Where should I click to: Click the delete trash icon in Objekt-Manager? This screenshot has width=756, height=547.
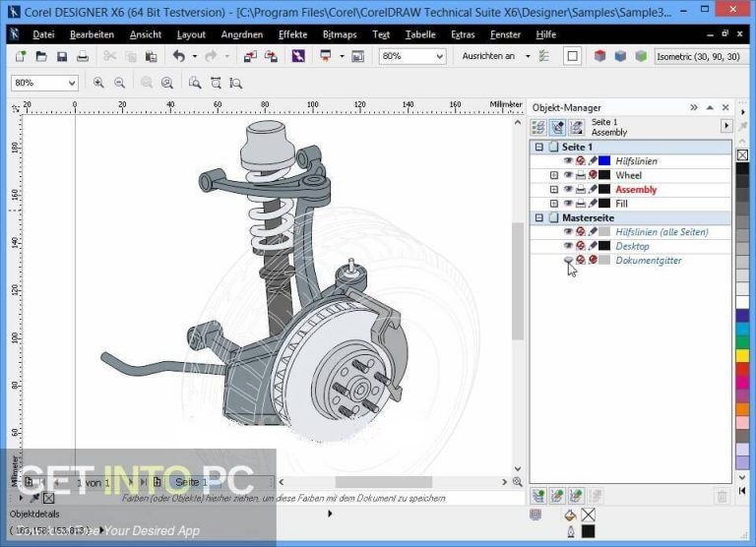point(722,496)
